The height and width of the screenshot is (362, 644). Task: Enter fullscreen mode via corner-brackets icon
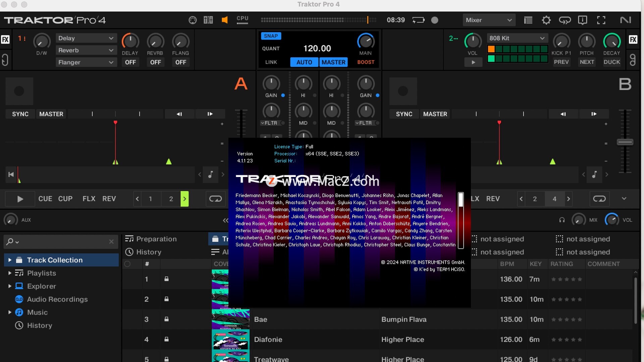(601, 20)
